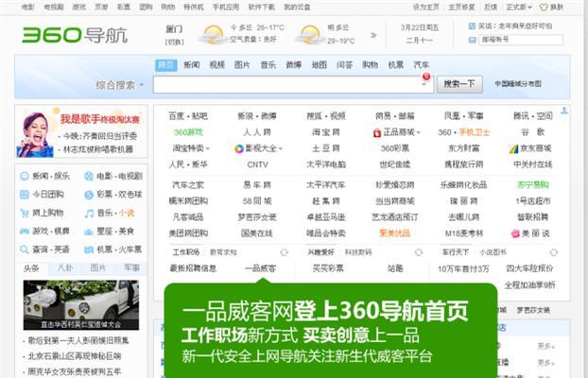Click the red notification badge in the search box

pos(426,77)
